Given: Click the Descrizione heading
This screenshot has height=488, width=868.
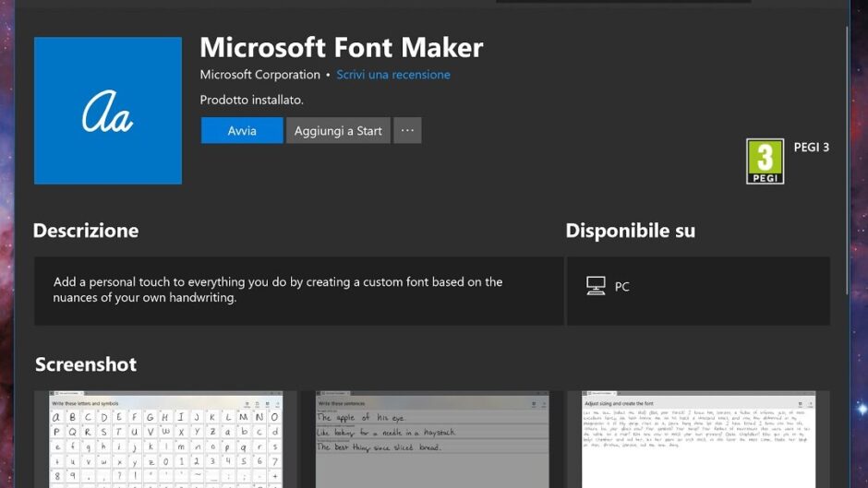Looking at the screenshot, I should pyautogui.click(x=86, y=231).
